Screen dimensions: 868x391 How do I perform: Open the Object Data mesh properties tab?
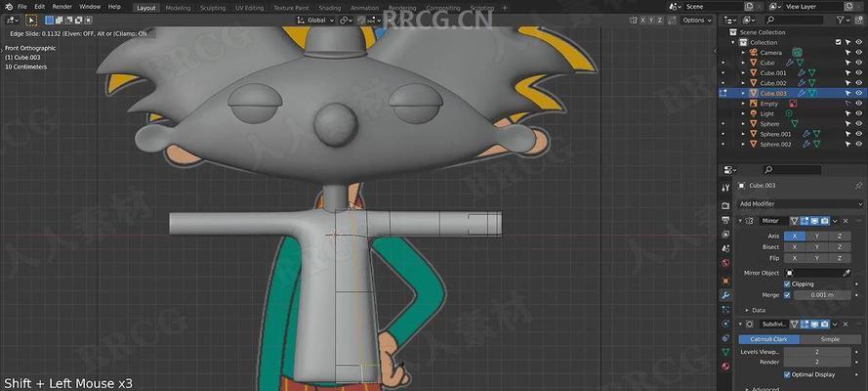725,352
